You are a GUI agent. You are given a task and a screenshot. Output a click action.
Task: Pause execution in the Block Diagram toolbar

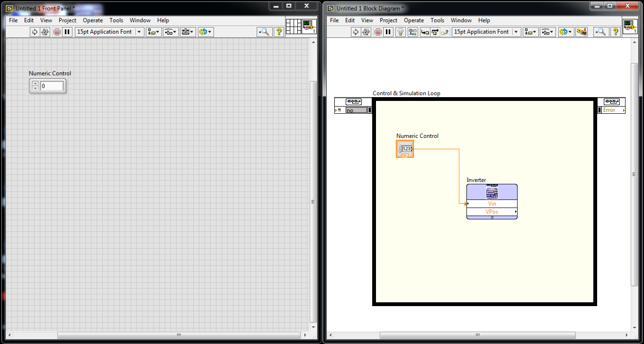tap(388, 32)
